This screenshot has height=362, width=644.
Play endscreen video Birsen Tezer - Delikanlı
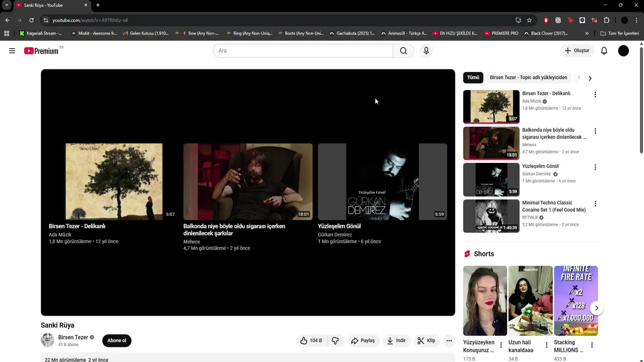(114, 182)
